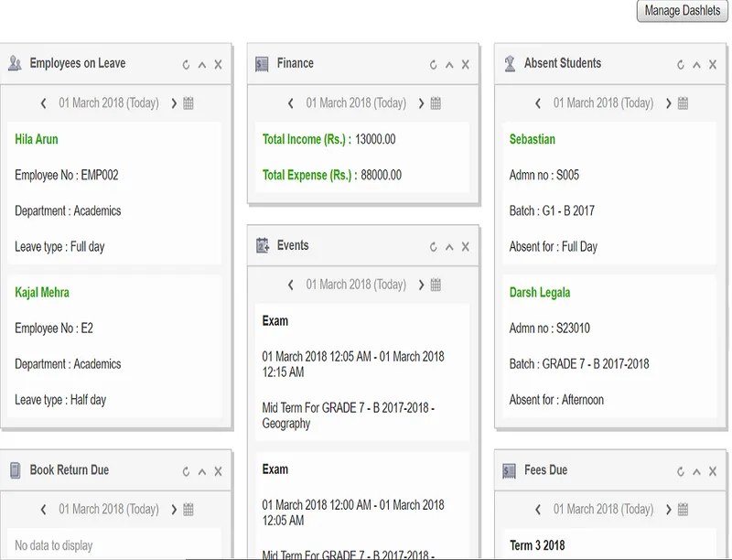This screenshot has height=560, width=732.
Task: Click Admn no : S23010 text
Action: coord(550,328)
